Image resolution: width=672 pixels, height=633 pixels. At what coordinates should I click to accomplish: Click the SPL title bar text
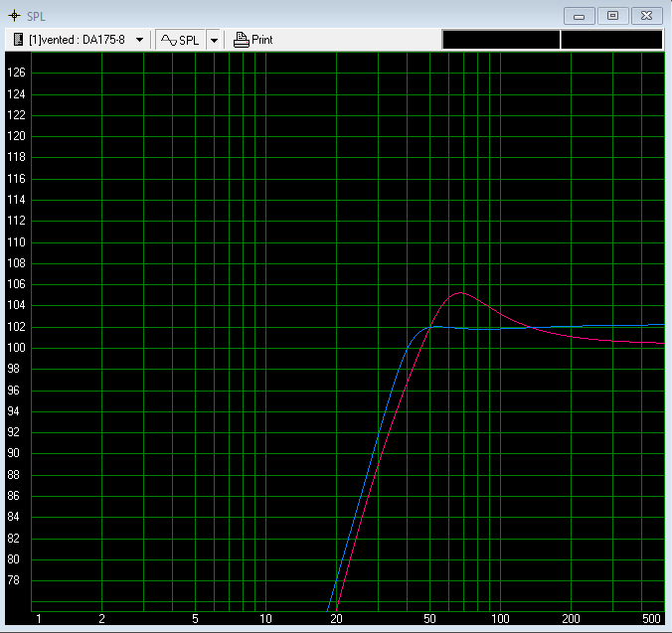click(x=36, y=16)
